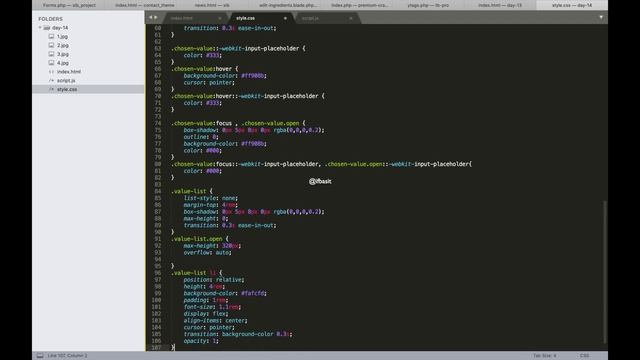Open index.html from the sidebar
The width and height of the screenshot is (640, 360).
69,71
